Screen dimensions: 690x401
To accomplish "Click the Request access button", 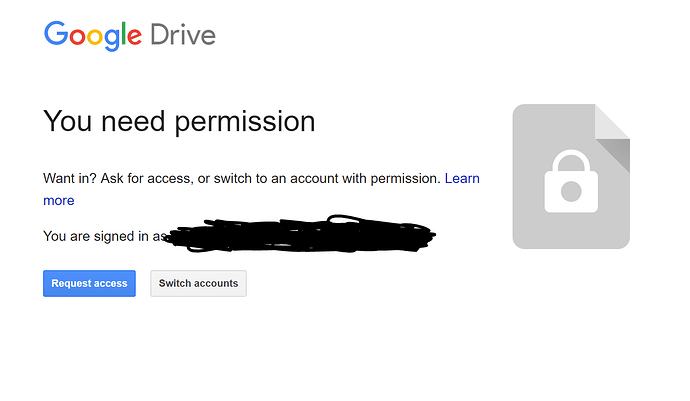I will 89,283.
